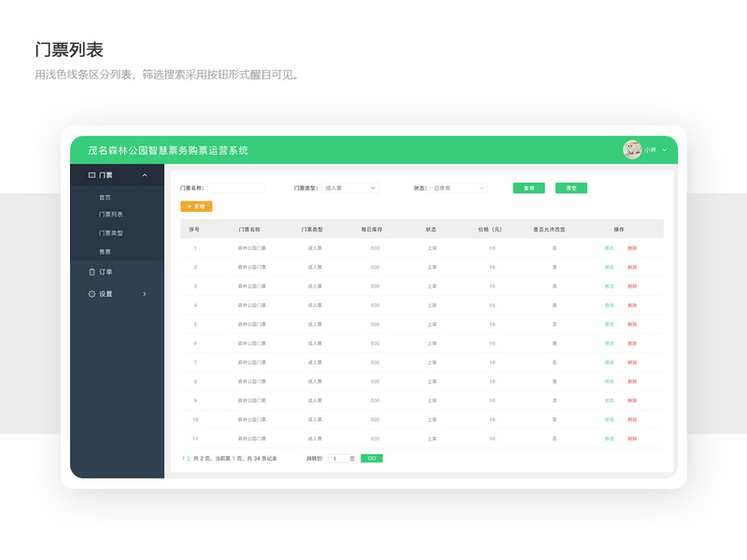Select 门票类型 in the sidebar

[x=111, y=232]
